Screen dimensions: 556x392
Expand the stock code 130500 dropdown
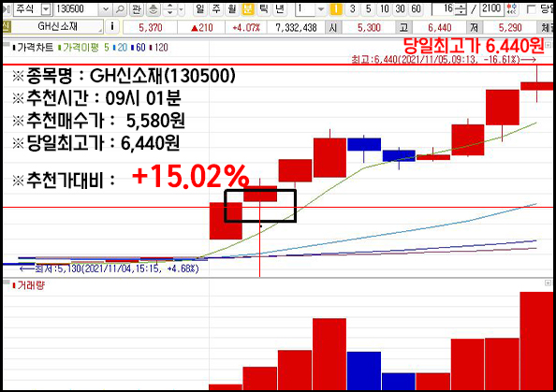pos(106,8)
